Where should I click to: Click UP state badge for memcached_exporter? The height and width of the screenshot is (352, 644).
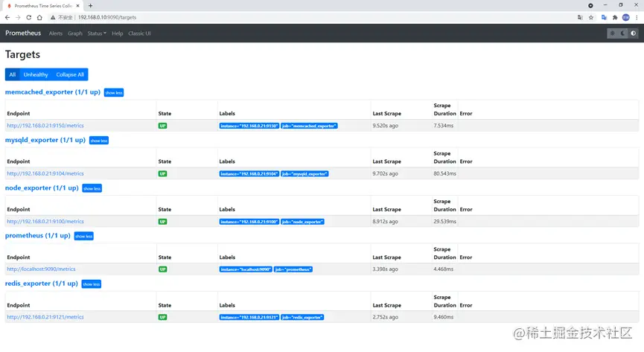click(x=162, y=126)
